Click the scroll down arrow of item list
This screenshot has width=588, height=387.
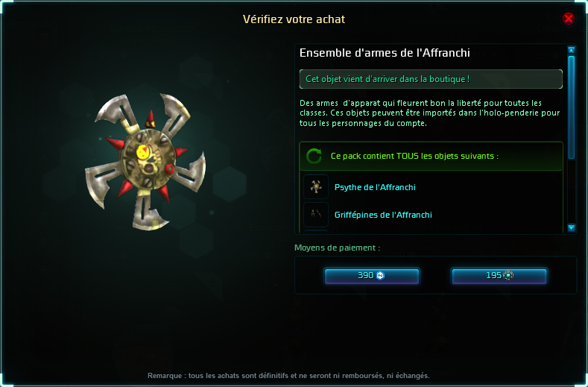(571, 227)
